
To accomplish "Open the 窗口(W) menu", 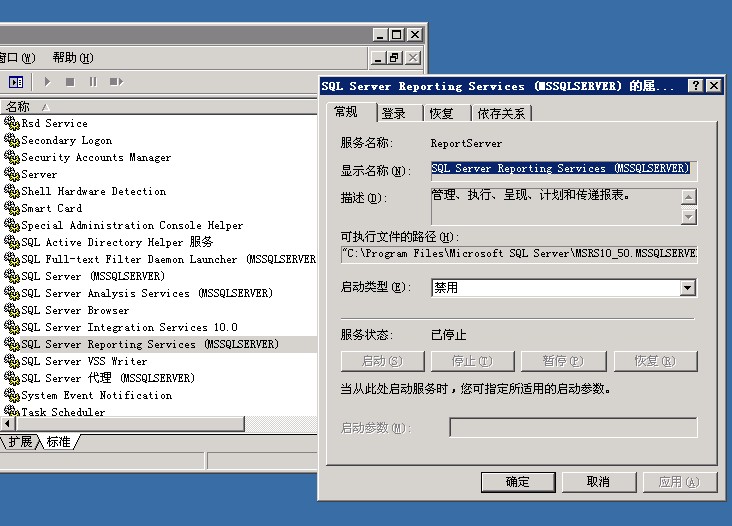I will click(x=17, y=57).
